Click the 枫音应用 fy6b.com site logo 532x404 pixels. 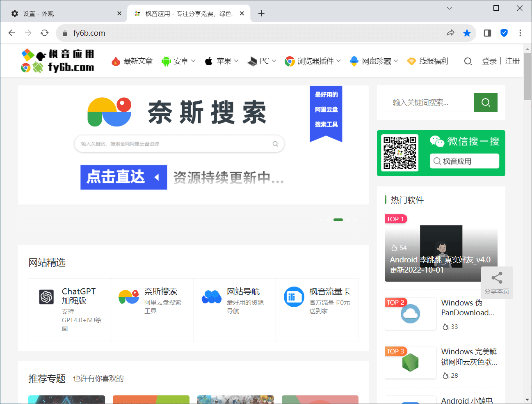pyautogui.click(x=57, y=61)
